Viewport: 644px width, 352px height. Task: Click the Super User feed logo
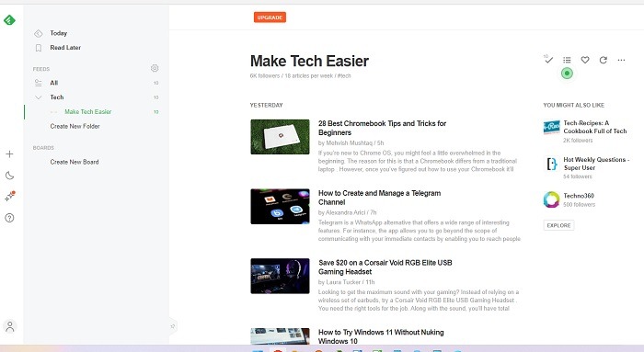point(552,164)
